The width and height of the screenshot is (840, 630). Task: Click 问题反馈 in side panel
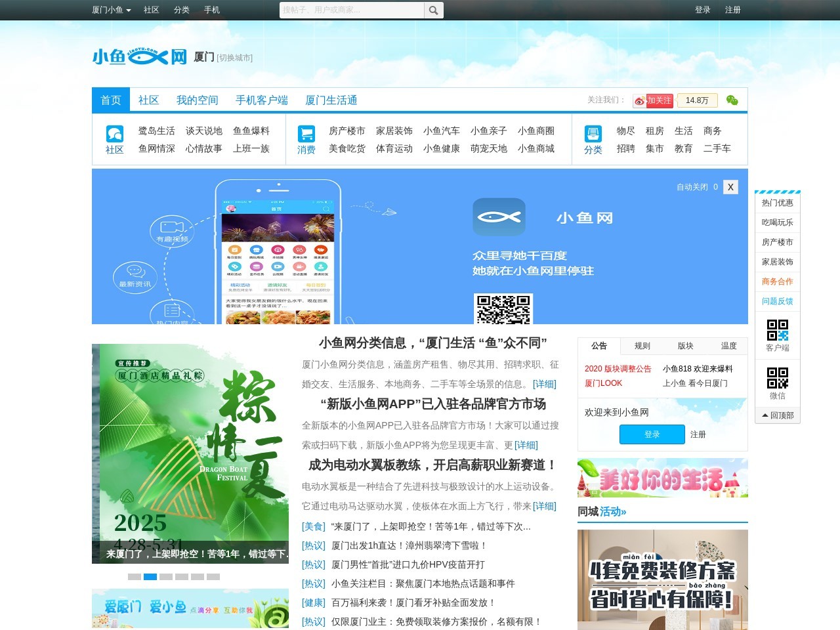pos(778,301)
